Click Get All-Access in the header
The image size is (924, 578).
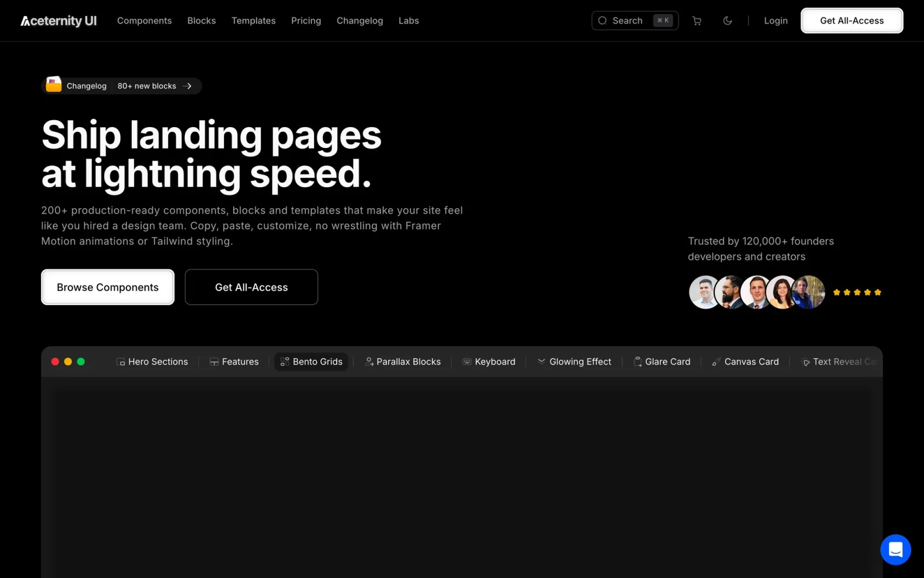point(852,21)
